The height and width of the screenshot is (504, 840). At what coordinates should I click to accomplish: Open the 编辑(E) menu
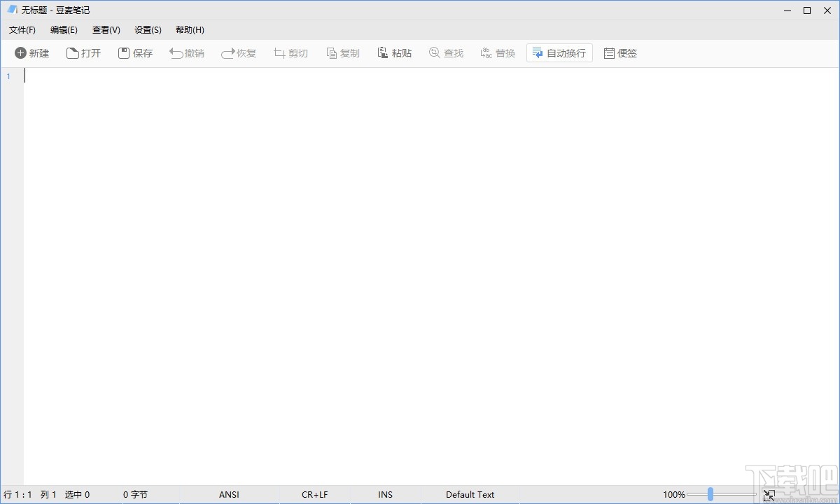tap(64, 30)
